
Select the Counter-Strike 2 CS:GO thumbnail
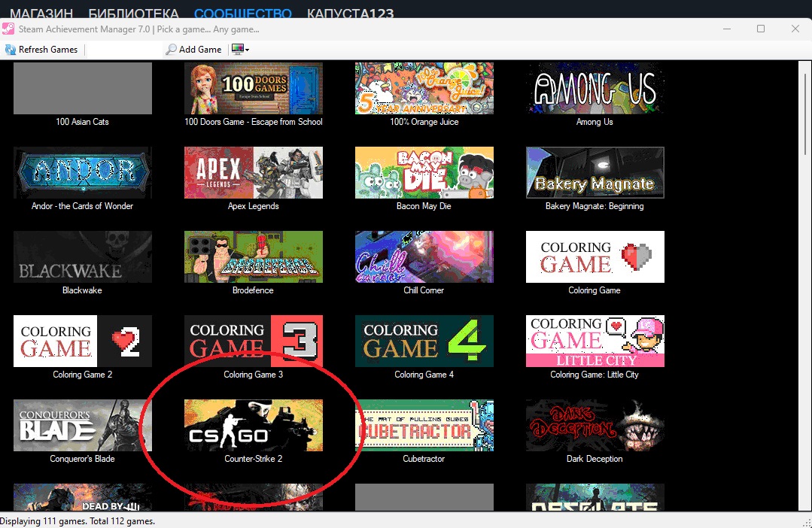tap(254, 426)
